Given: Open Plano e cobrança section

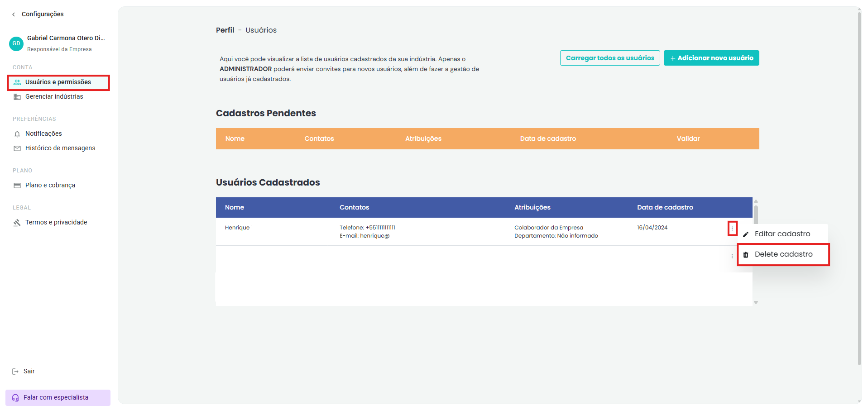Looking at the screenshot, I should click(x=50, y=186).
